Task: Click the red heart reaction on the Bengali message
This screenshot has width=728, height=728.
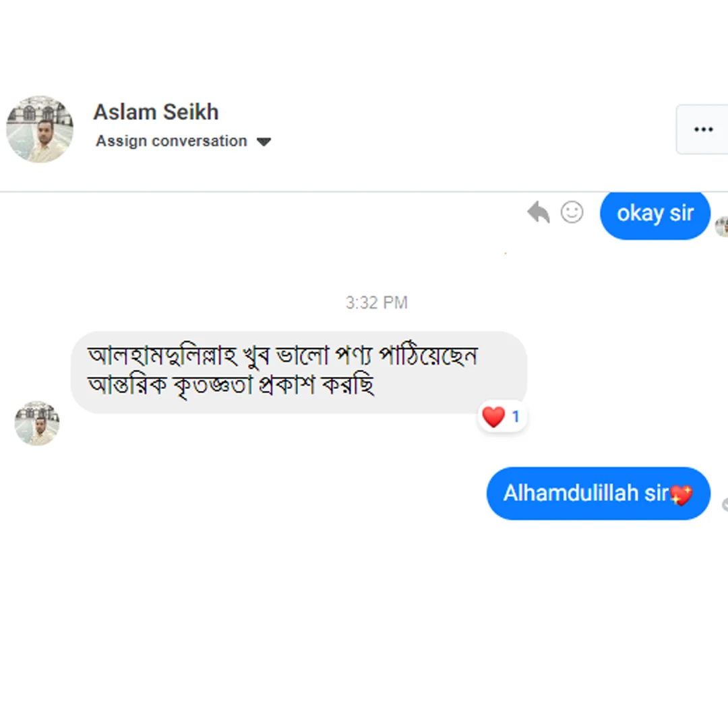Action: (493, 417)
